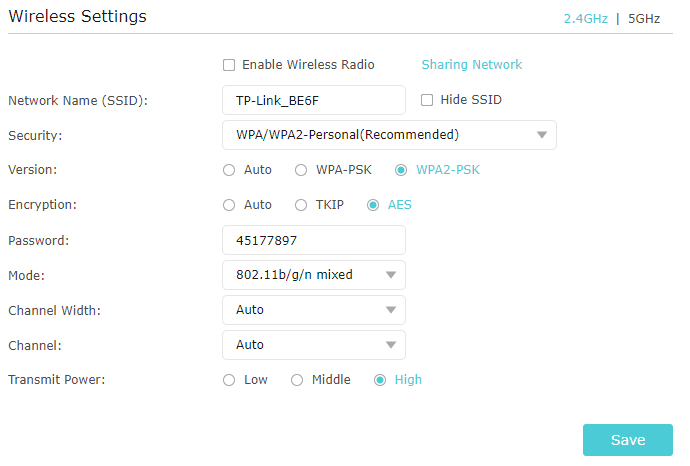Set Transmit Power to Low
Screen dimensions: 690x466
point(230,380)
